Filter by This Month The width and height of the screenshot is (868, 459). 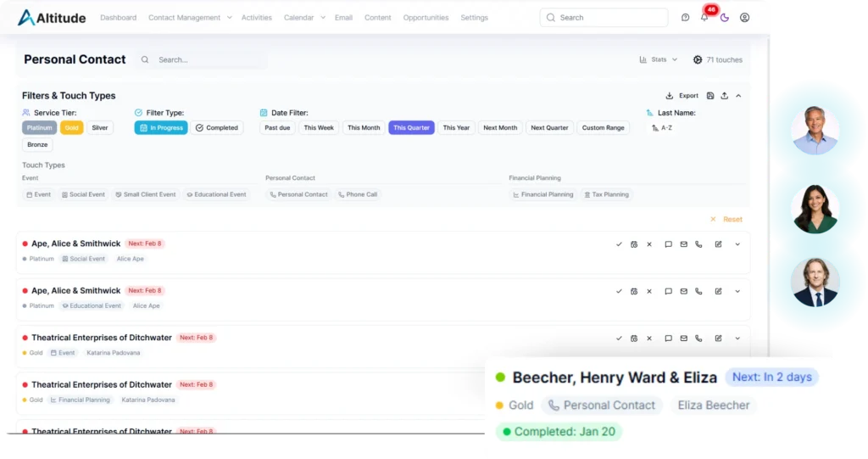tap(364, 128)
